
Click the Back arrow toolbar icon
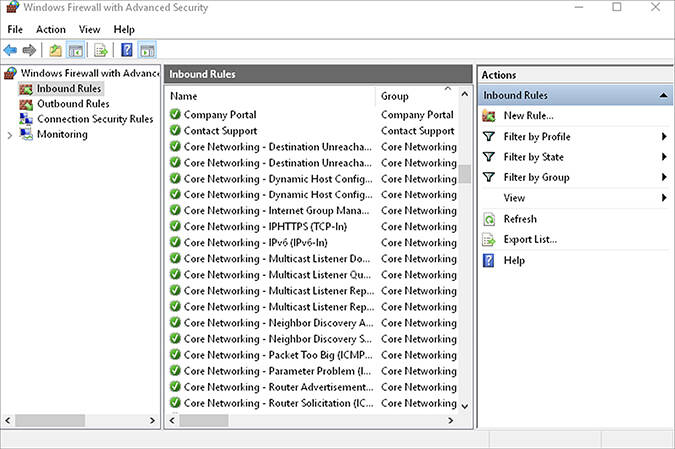tap(10, 50)
